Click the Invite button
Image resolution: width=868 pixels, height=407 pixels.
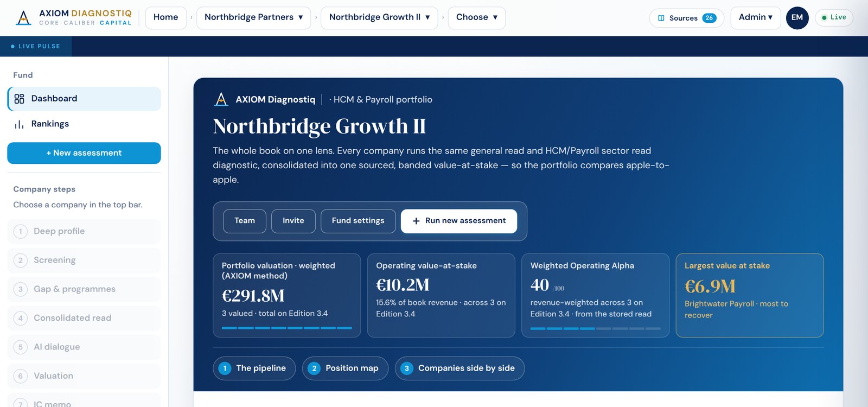(x=293, y=221)
